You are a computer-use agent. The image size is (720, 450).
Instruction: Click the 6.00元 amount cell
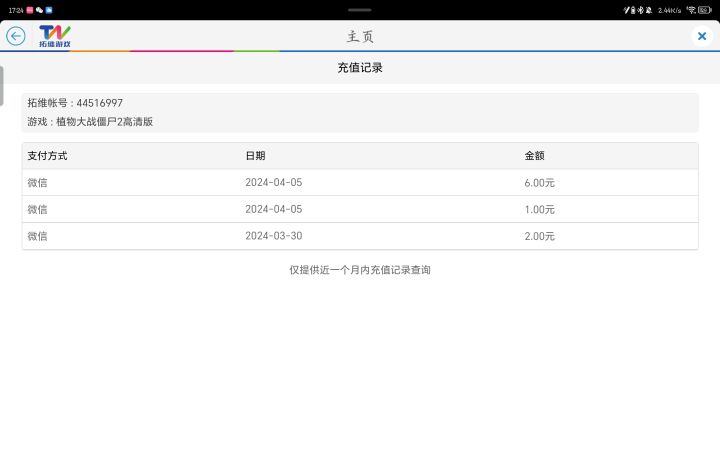[x=540, y=183]
